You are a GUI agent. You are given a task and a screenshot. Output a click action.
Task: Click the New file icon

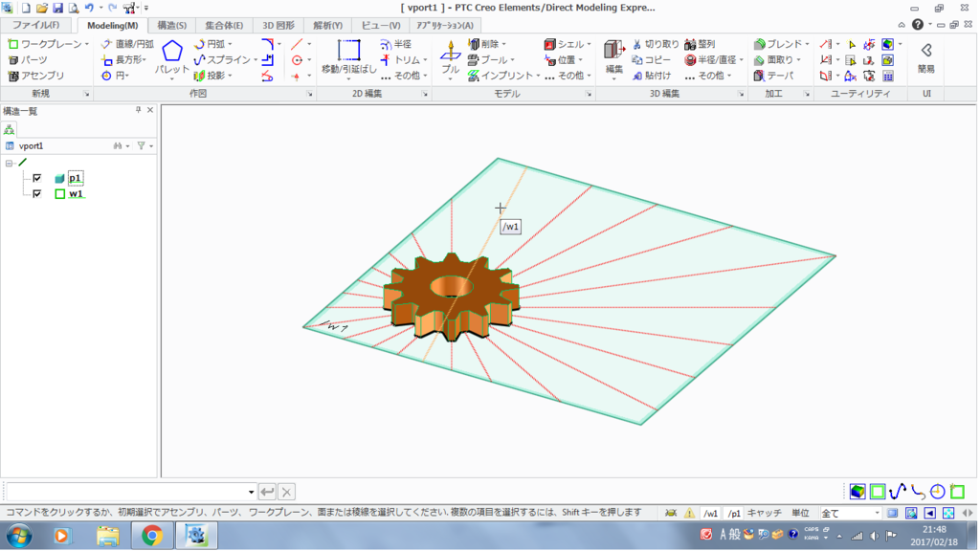pyautogui.click(x=26, y=8)
